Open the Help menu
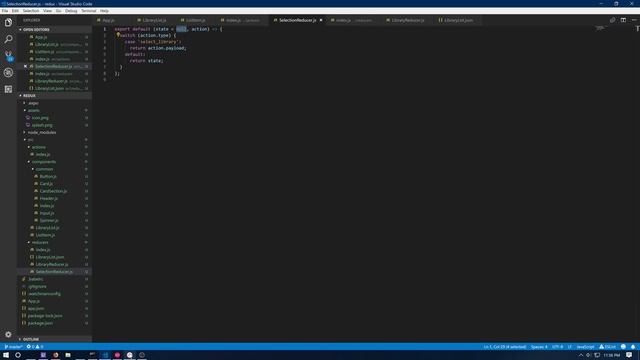Image resolution: width=640 pixels, height=360 pixels. click(104, 11)
